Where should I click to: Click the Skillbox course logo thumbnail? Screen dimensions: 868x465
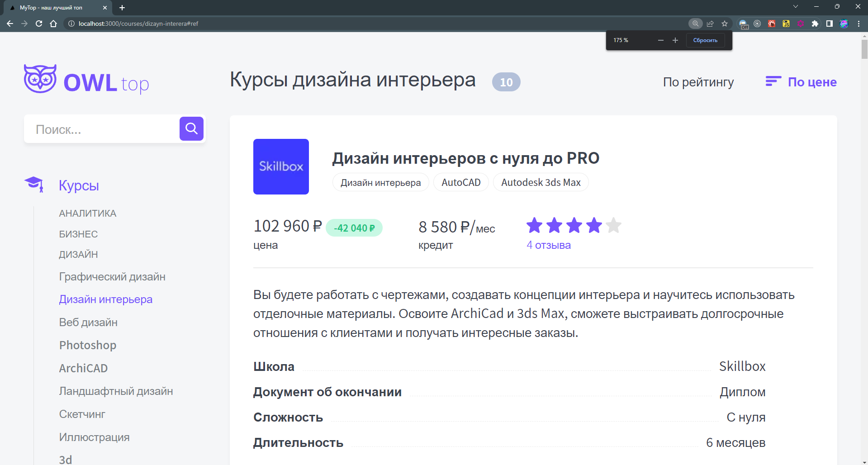pos(281,166)
